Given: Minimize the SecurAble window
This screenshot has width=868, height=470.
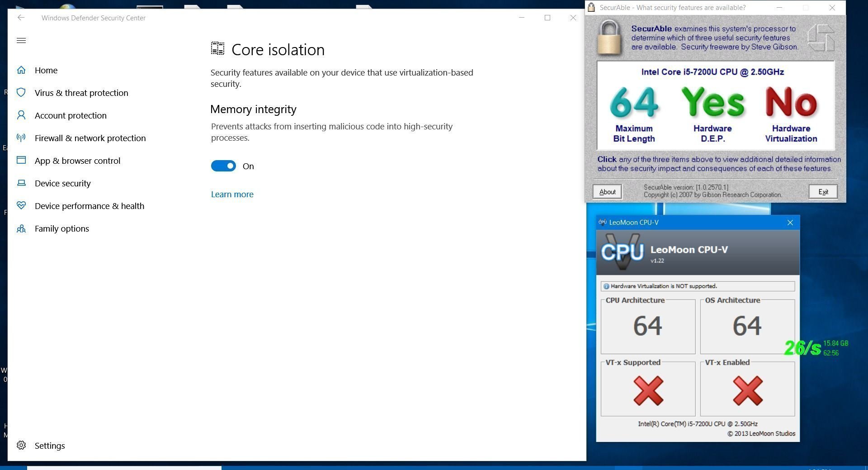Looking at the screenshot, I should [779, 8].
